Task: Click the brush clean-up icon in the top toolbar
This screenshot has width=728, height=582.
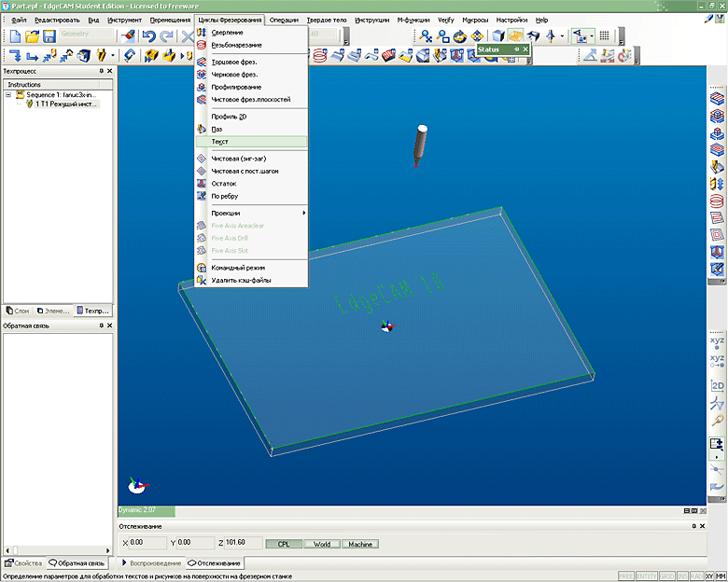Action: (128, 36)
